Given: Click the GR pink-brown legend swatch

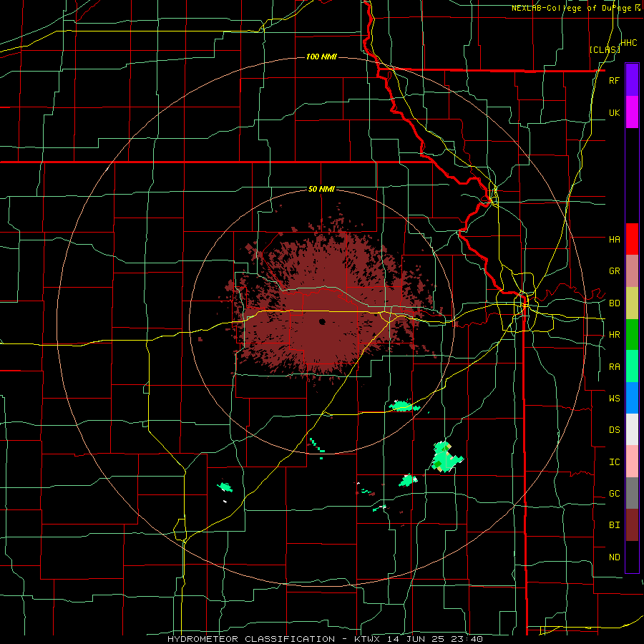Looking at the screenshot, I should click(632, 271).
